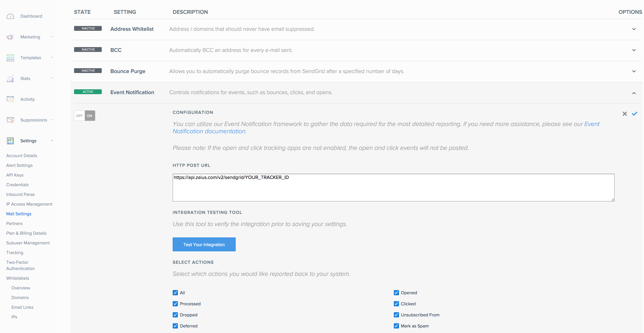The width and height of the screenshot is (644, 333).
Task: Uncheck the All actions checkbox
Action: coord(175,293)
